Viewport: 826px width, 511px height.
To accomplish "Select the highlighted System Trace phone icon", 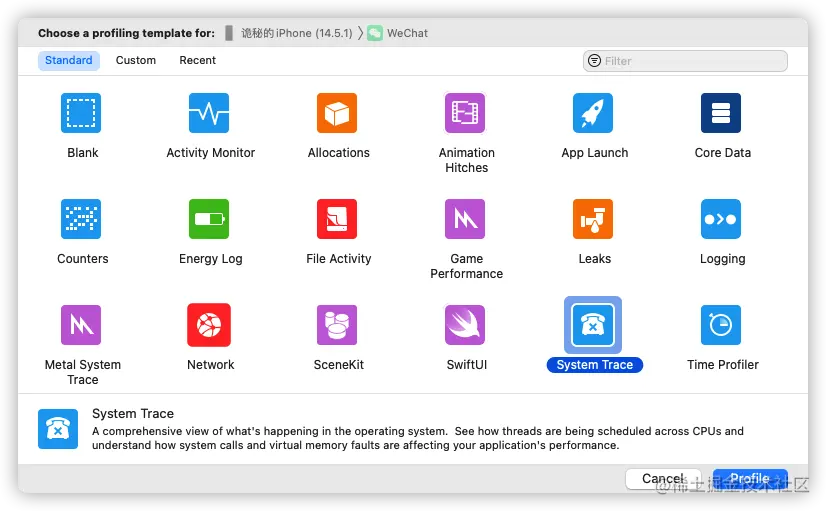I will coord(593,325).
